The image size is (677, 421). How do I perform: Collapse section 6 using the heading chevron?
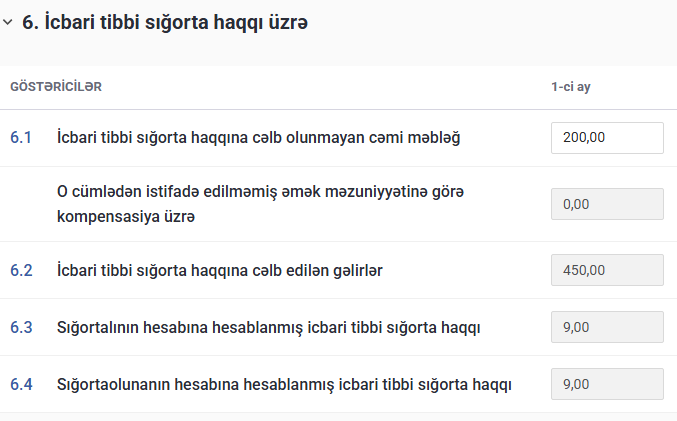[8, 23]
